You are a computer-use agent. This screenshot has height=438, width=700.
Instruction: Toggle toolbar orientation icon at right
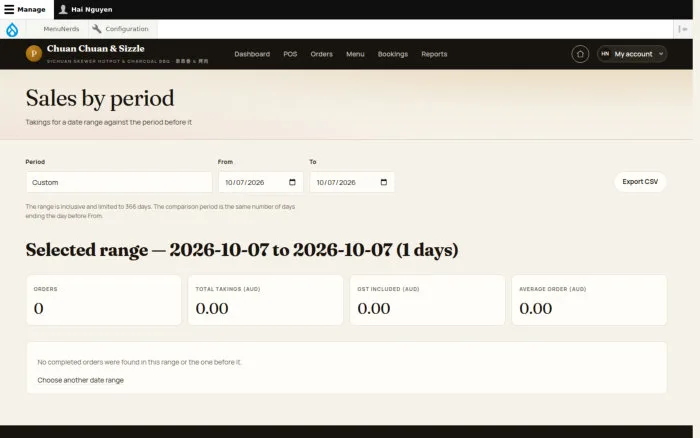click(683, 29)
